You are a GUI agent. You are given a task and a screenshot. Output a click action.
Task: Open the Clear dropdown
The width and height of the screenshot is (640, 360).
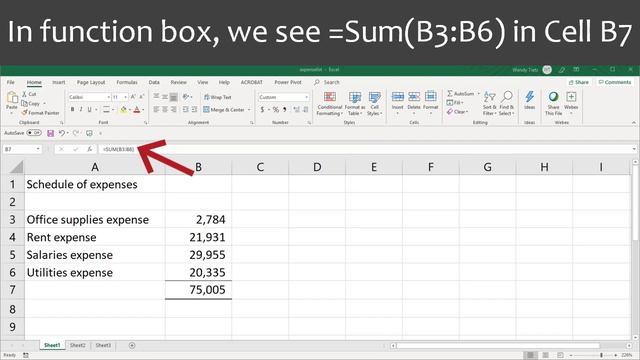coord(458,112)
